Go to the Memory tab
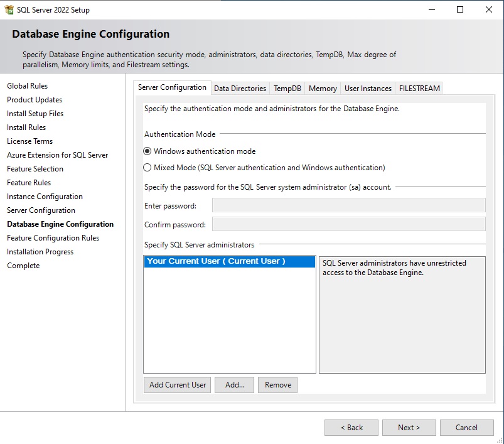This screenshot has height=444, width=504. pyautogui.click(x=323, y=89)
